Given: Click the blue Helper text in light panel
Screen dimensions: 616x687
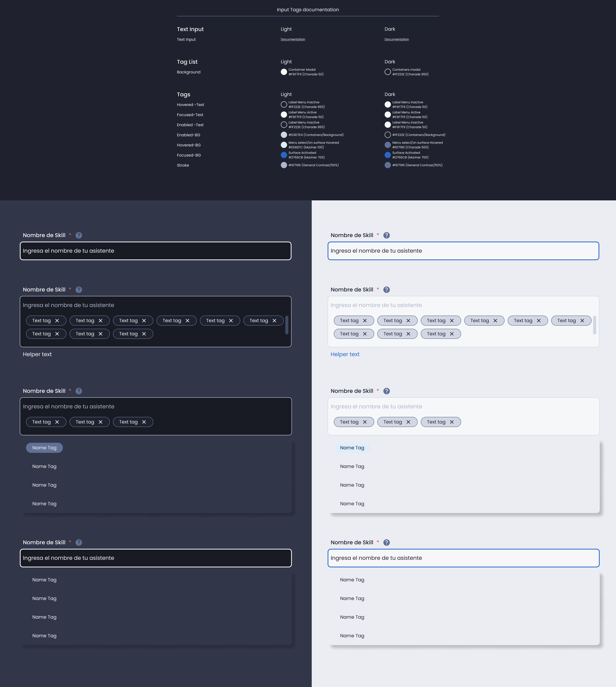Looking at the screenshot, I should point(345,354).
